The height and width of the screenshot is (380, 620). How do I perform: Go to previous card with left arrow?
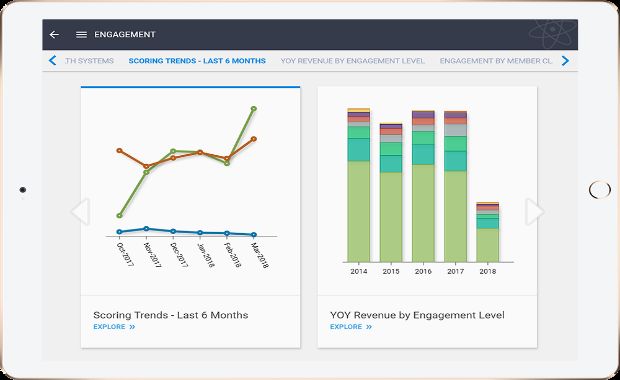click(81, 212)
